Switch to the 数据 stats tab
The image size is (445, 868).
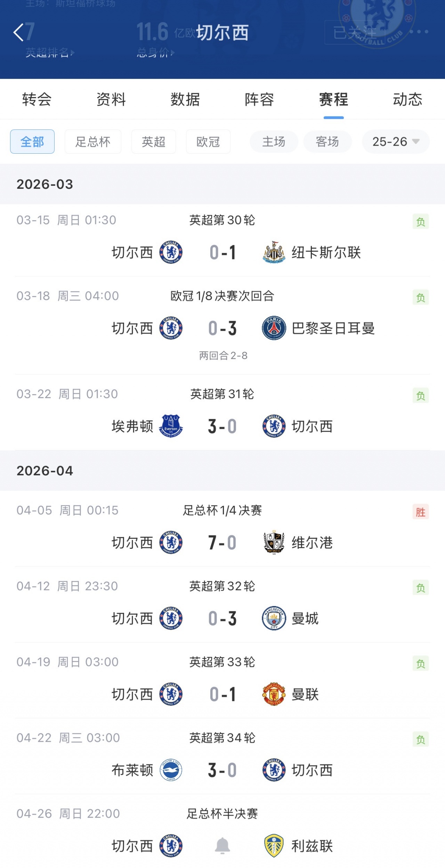[185, 99]
